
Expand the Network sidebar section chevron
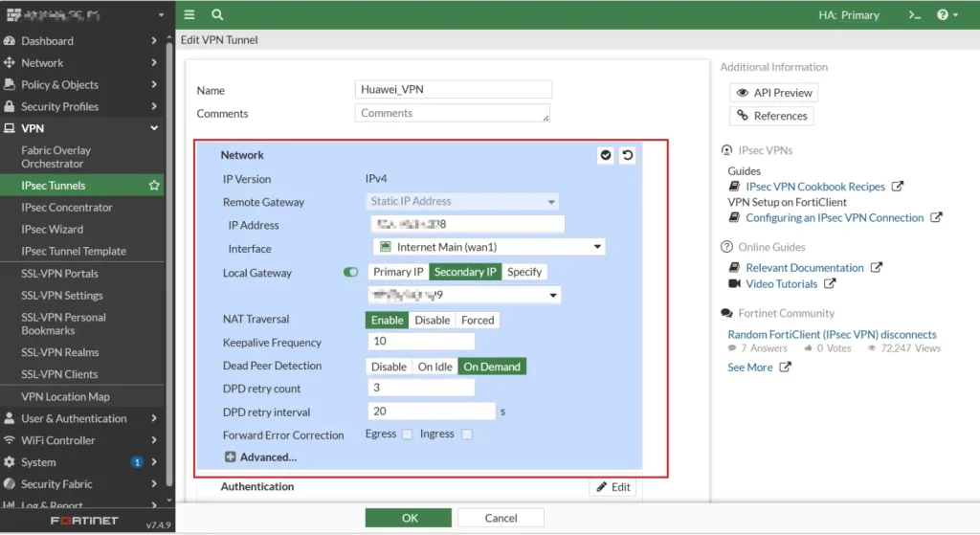click(x=154, y=62)
